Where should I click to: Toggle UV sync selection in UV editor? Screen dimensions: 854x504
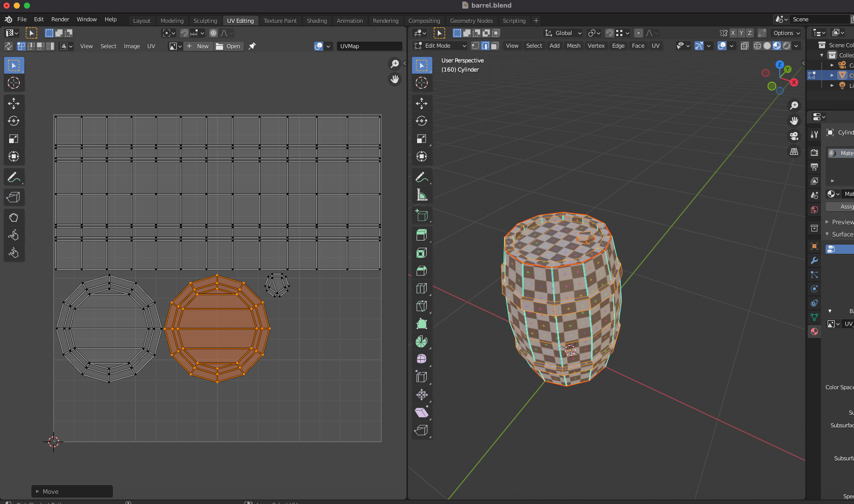pos(9,46)
